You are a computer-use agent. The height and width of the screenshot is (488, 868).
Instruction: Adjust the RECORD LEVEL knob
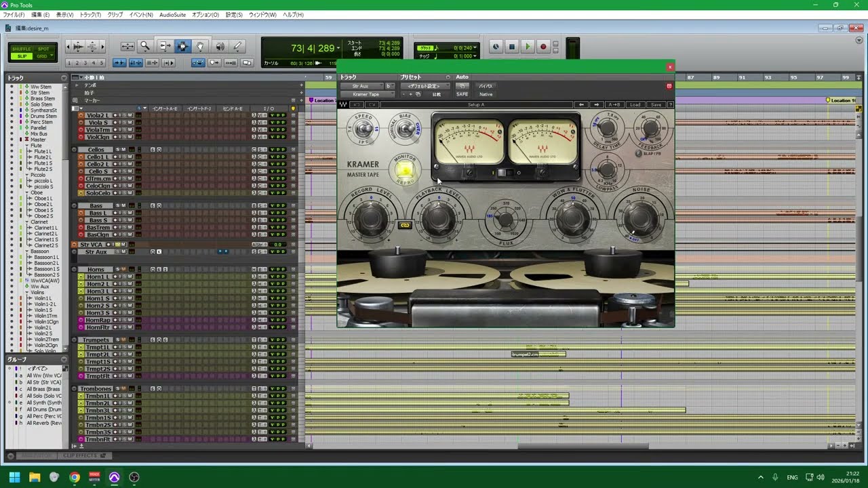pyautogui.click(x=371, y=218)
